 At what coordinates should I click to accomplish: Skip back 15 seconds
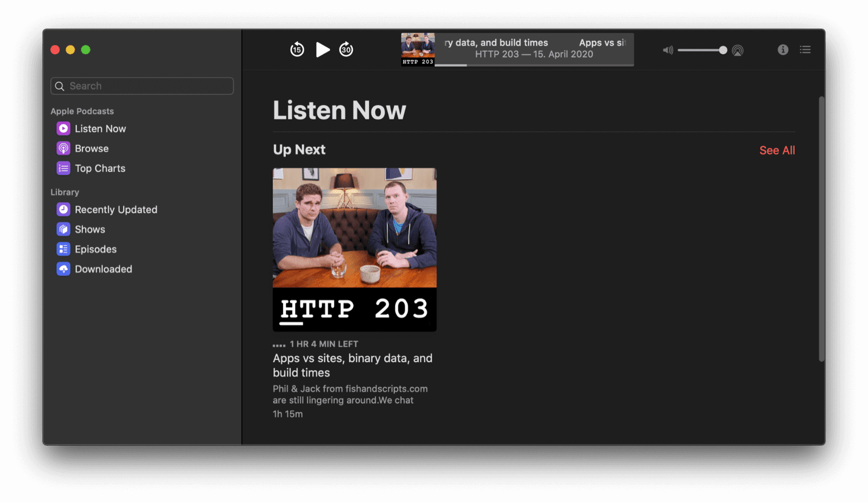[297, 49]
